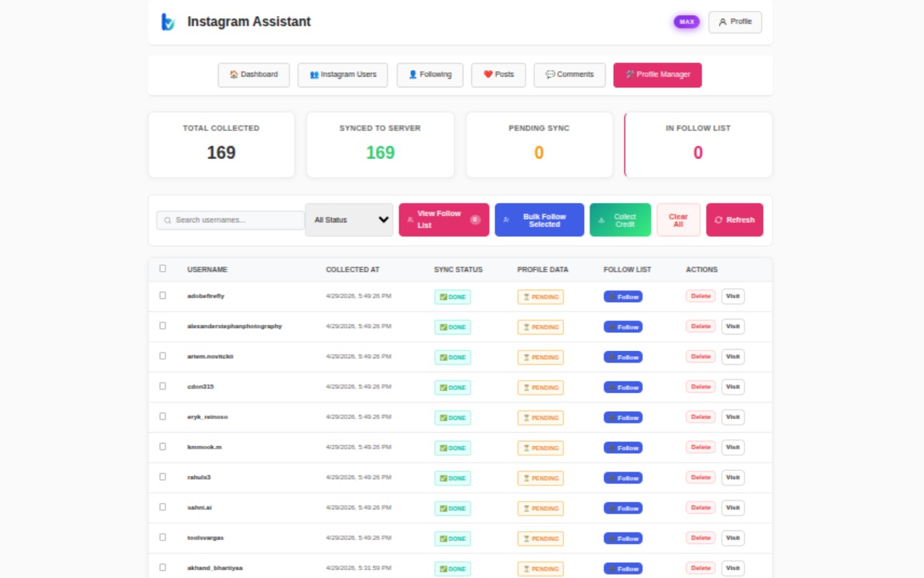The height and width of the screenshot is (578, 924).
Task: Click the MAX plan badge
Action: 687,22
